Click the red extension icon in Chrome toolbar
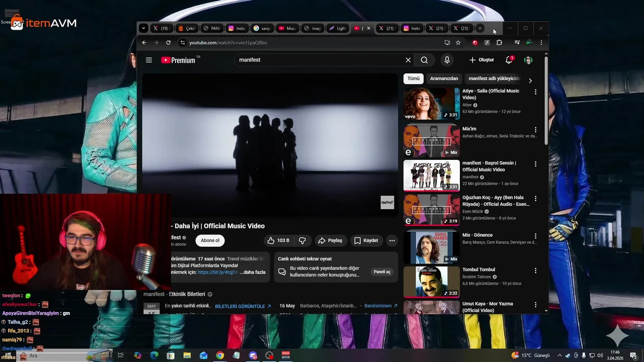The height and width of the screenshot is (362, 644). [x=474, y=43]
